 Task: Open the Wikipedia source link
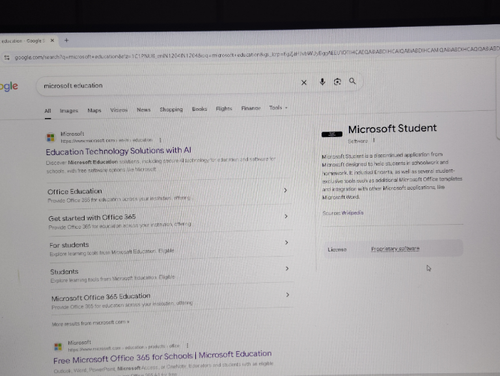click(x=353, y=213)
